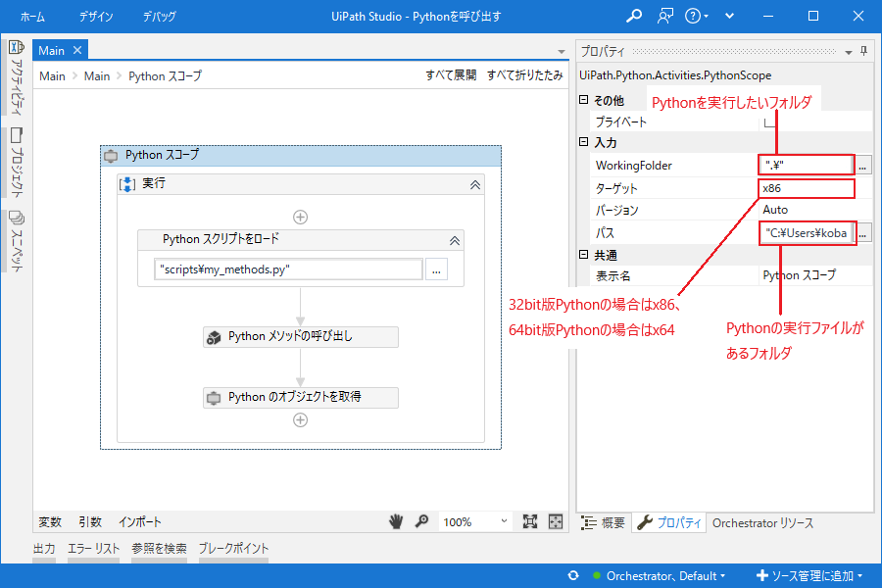Open the インポート panel
This screenshot has width=882, height=588.
(140, 521)
